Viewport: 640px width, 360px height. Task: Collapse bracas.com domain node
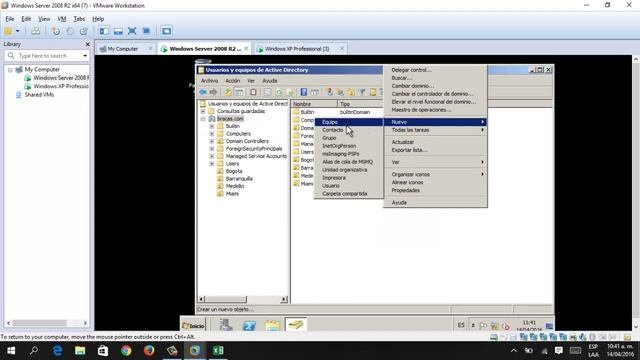tap(203, 119)
